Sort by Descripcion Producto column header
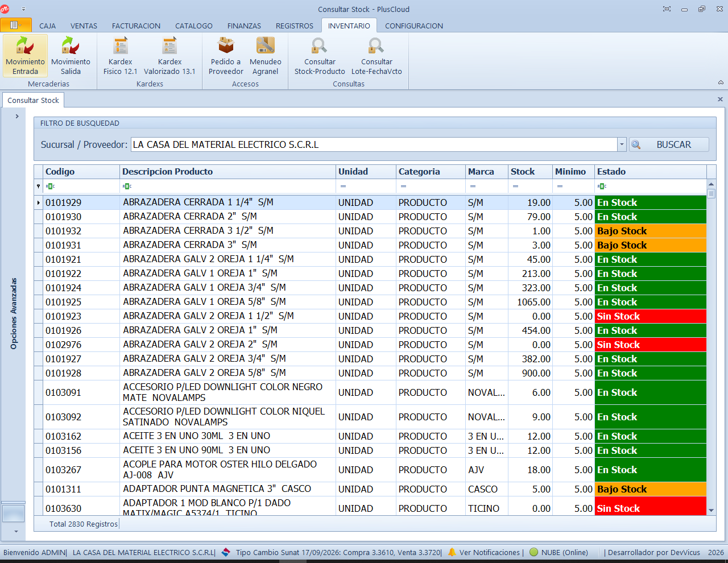This screenshot has height=563, width=728. [x=227, y=172]
